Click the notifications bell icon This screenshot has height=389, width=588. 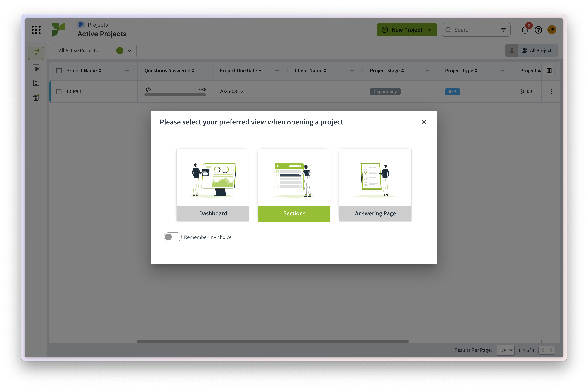525,30
